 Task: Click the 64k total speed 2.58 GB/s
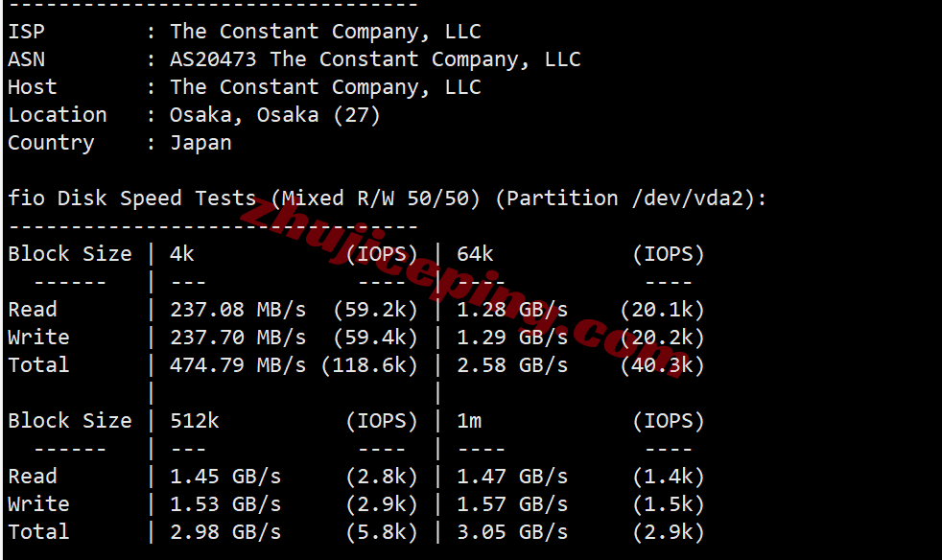click(x=512, y=365)
